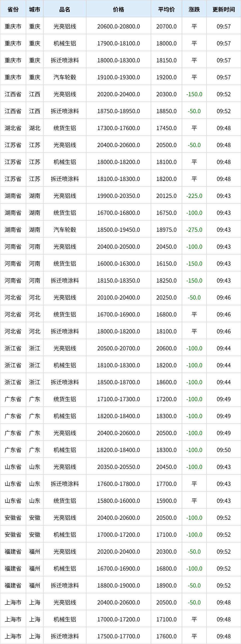Select price range 20600.0-20800.0
241x644 pixels.
119,26
